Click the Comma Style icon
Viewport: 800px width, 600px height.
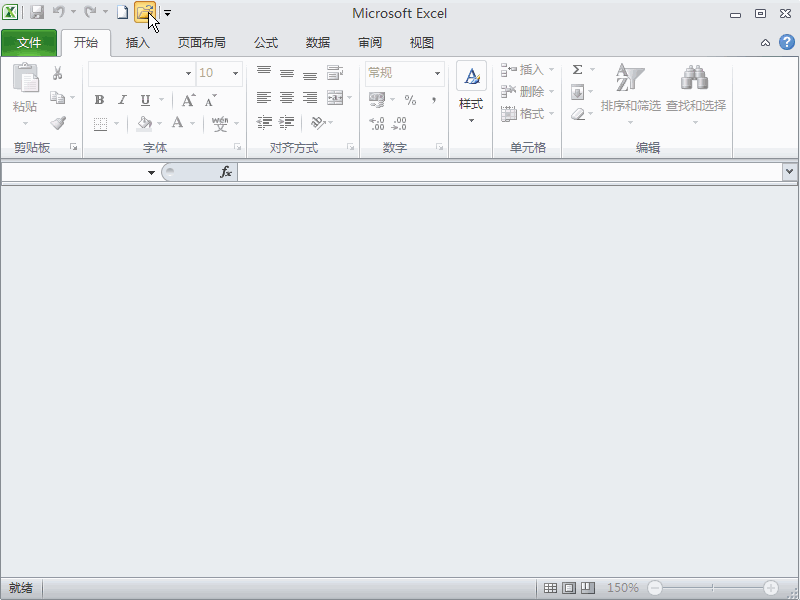click(x=432, y=101)
